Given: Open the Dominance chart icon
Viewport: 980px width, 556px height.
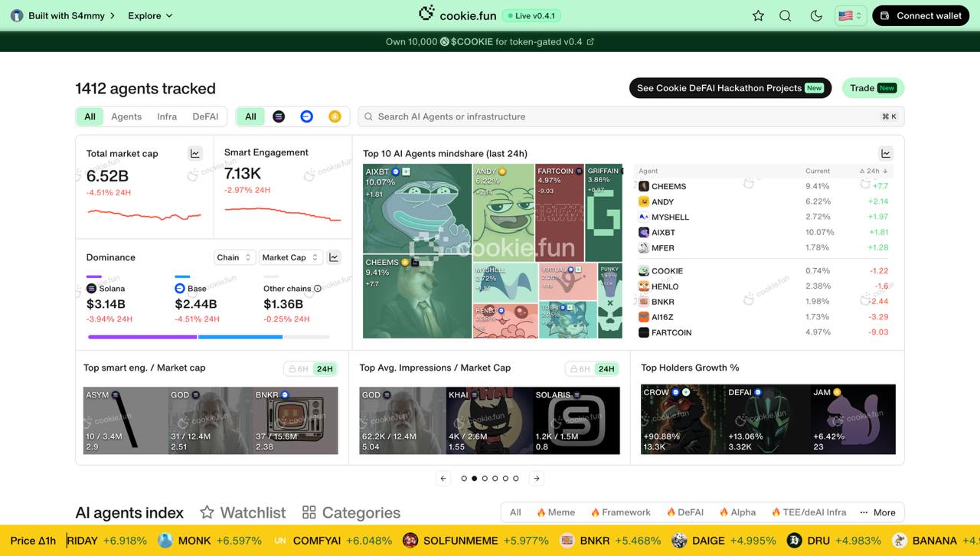Looking at the screenshot, I should tap(334, 257).
